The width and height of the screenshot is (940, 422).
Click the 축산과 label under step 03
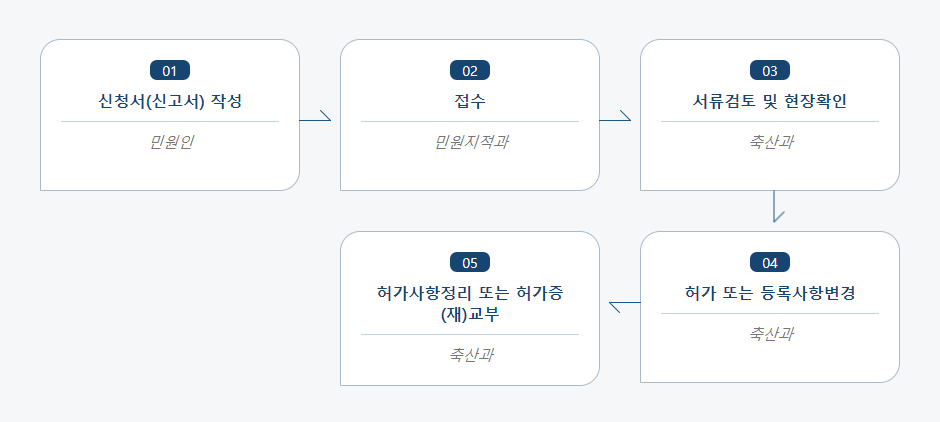click(770, 143)
